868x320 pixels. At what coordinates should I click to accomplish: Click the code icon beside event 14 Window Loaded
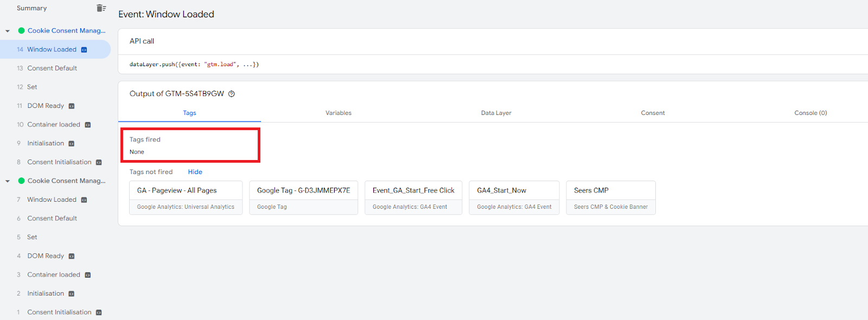[84, 50]
